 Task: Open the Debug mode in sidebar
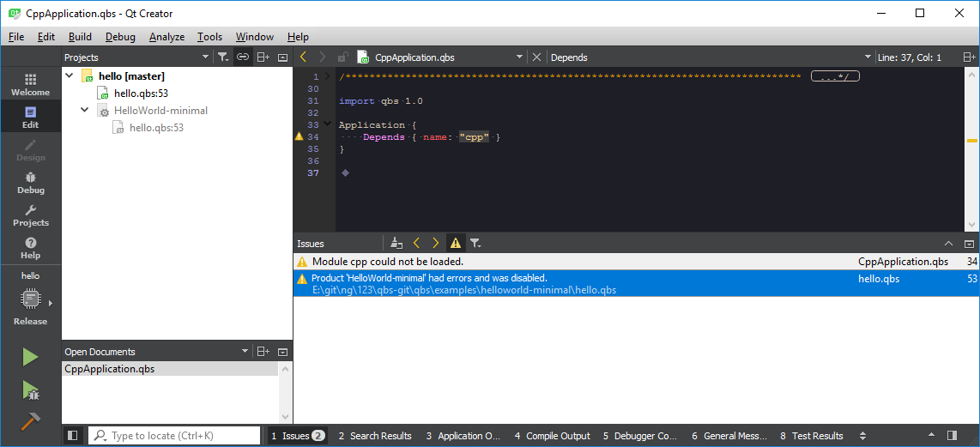tap(30, 182)
